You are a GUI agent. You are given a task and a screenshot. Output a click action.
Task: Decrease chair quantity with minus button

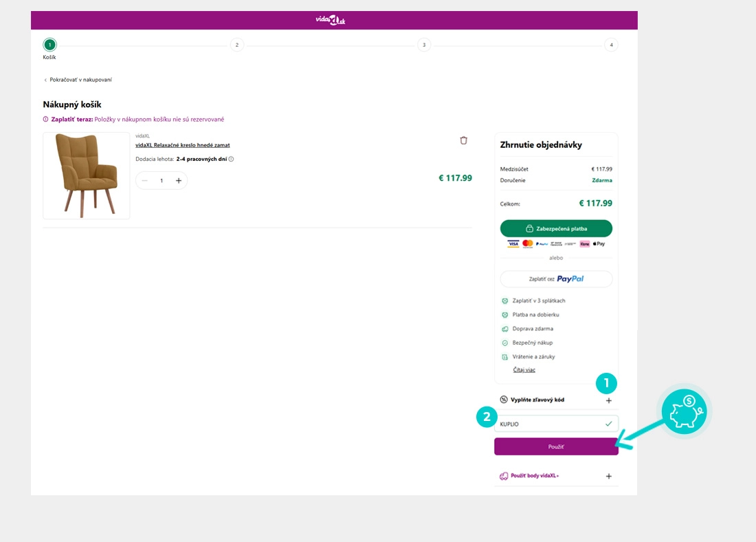pos(144,180)
